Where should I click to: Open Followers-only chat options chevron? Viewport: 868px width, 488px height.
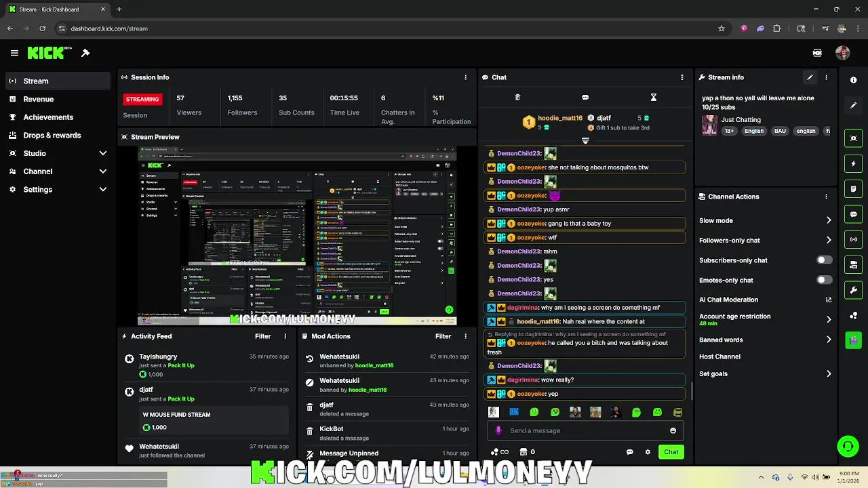(829, 240)
